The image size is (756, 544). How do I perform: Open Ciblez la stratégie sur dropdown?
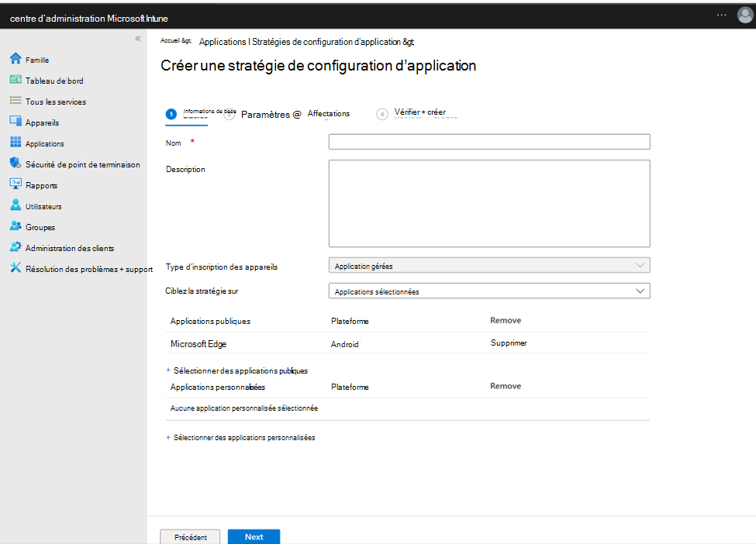click(489, 291)
